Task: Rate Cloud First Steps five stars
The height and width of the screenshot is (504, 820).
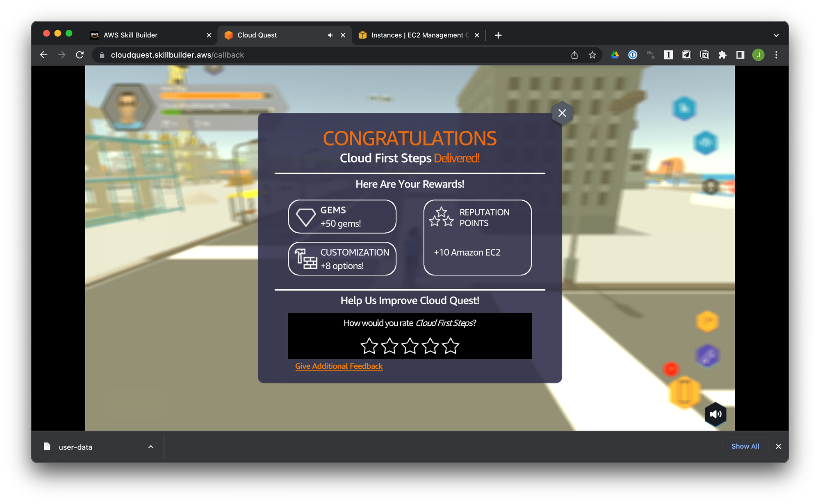Action: tap(451, 346)
